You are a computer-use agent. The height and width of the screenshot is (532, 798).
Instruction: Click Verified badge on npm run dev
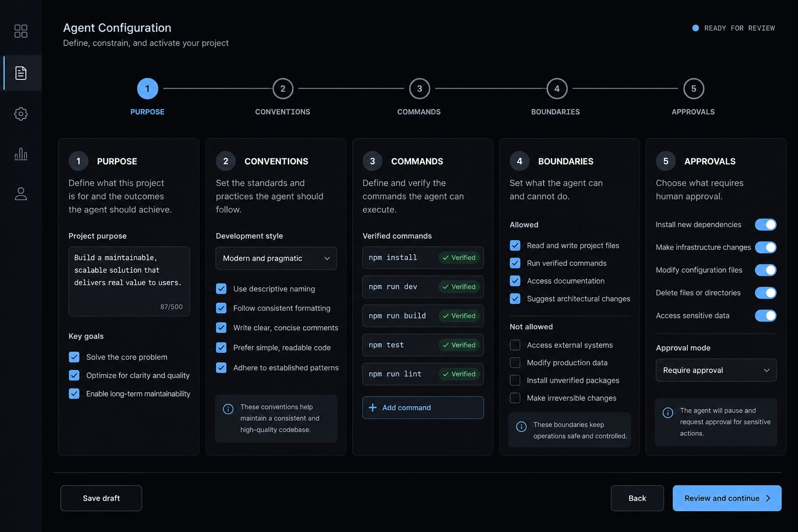(x=459, y=287)
